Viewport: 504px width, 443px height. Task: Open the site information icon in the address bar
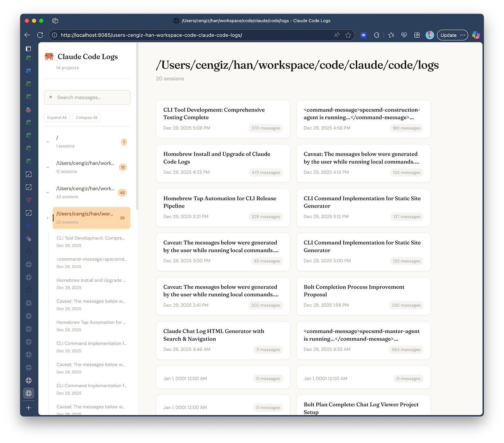(54, 35)
